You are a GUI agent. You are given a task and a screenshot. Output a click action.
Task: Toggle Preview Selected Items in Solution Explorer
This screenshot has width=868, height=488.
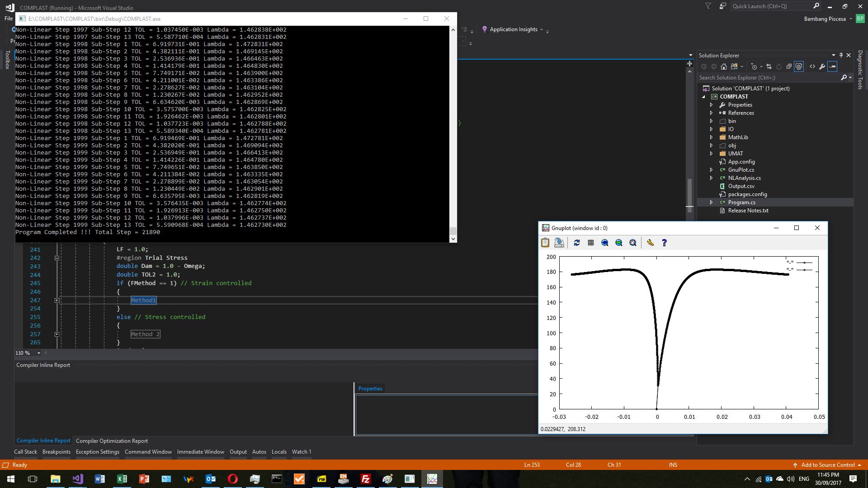point(832,66)
